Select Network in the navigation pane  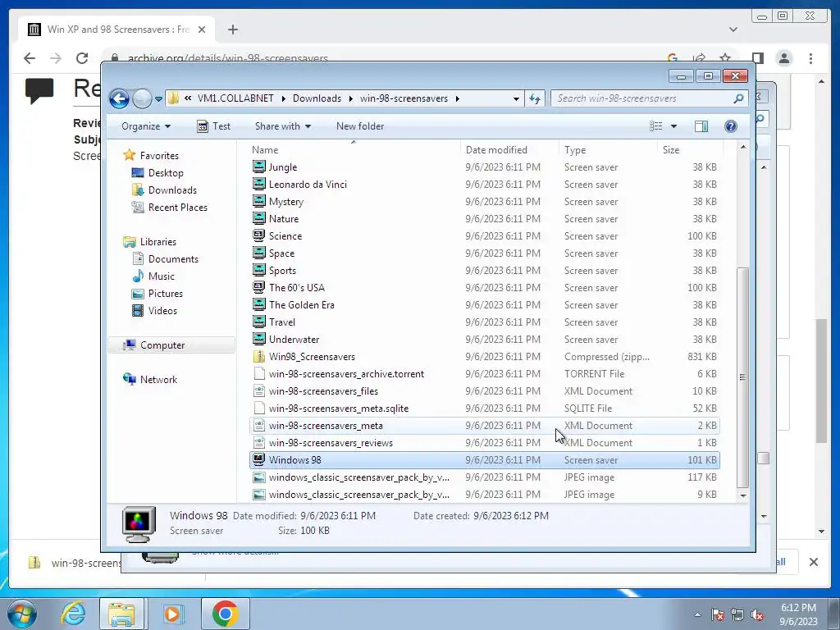tap(158, 380)
